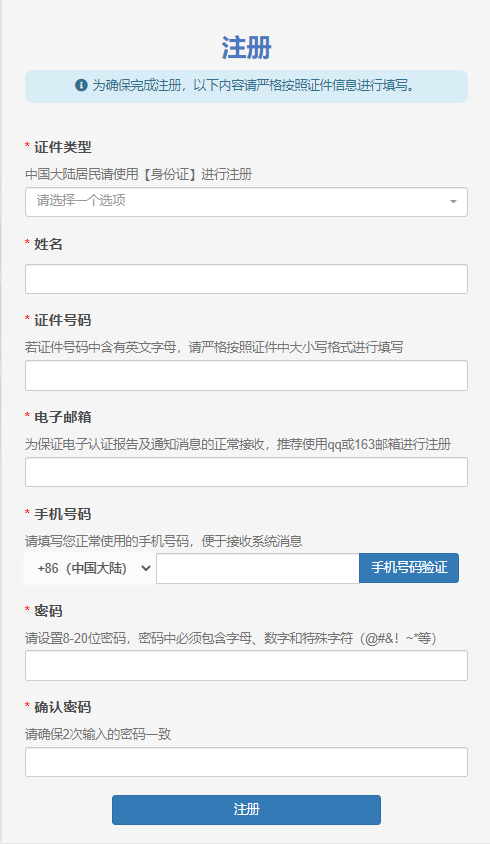The height and width of the screenshot is (844, 490).
Task: Open the 证件类型 selection dropdown
Action: coord(246,202)
